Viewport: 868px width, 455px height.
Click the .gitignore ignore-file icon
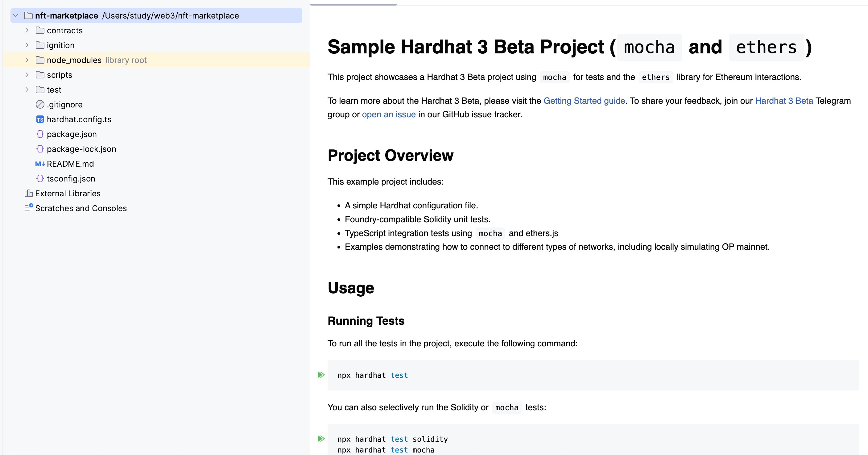[40, 105]
